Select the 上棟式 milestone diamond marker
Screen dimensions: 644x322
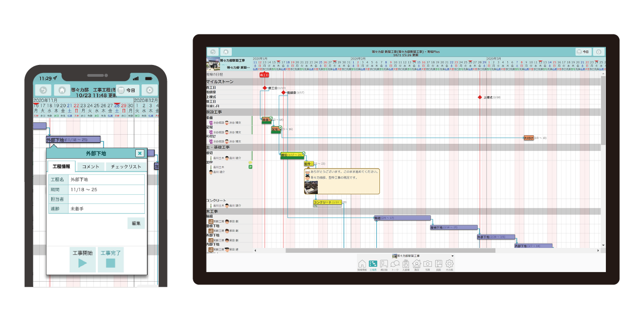480,97
